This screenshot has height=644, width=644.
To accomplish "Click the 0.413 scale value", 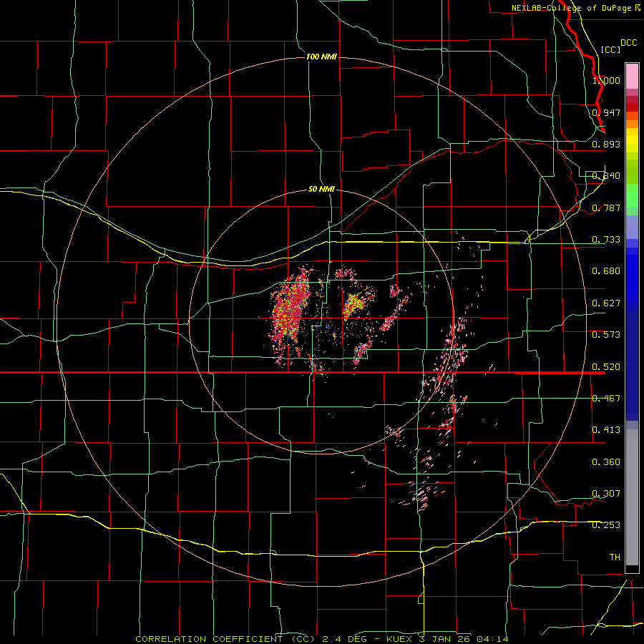I will (606, 430).
